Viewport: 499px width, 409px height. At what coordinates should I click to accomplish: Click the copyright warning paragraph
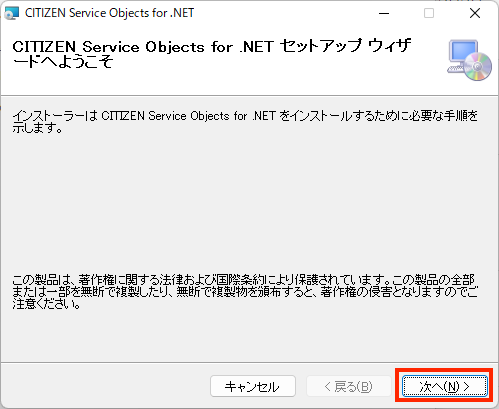[x=245, y=292]
